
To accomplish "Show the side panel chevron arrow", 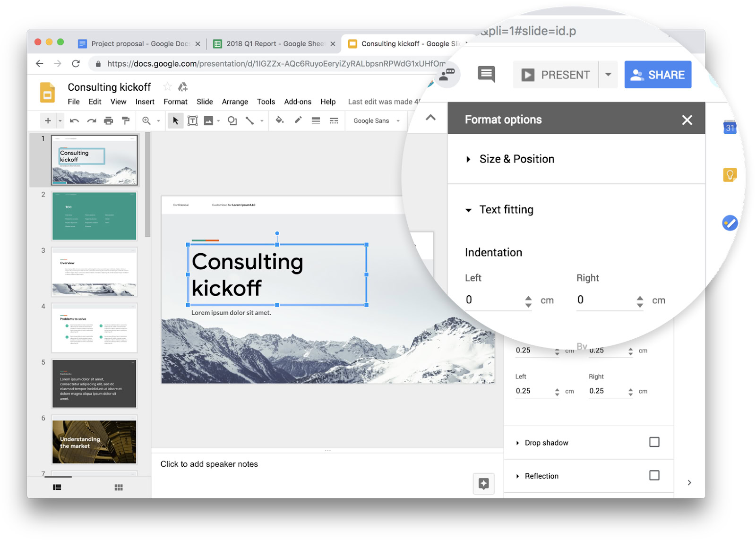I will (x=689, y=482).
